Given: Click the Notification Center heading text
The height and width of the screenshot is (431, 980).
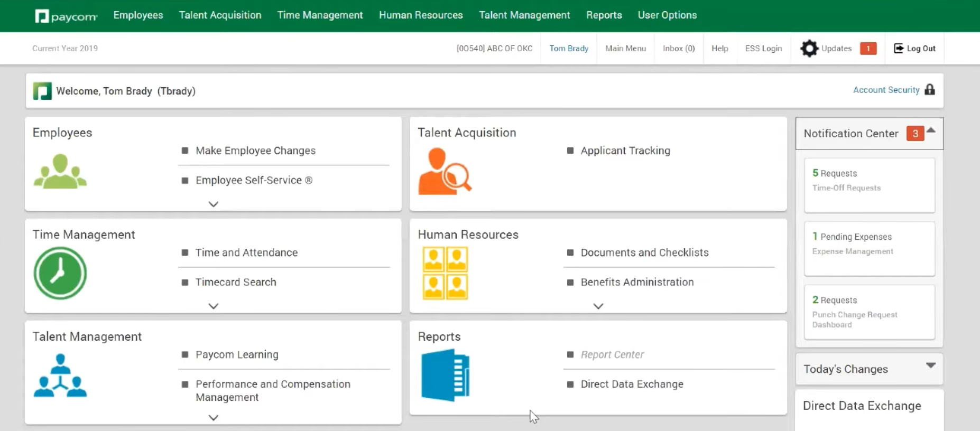Looking at the screenshot, I should click(851, 134).
